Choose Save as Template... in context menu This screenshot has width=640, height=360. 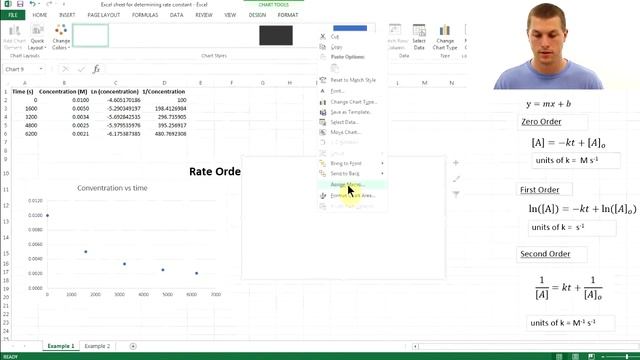(x=351, y=112)
